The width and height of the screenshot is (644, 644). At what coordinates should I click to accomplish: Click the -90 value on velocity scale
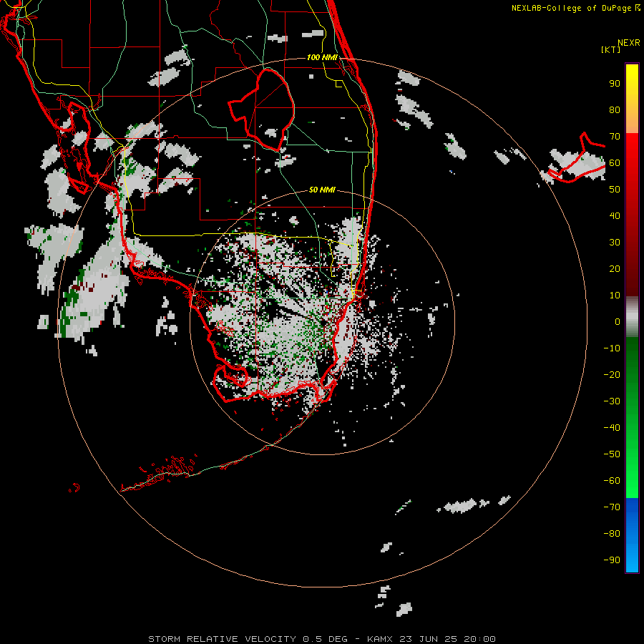[x=612, y=560]
